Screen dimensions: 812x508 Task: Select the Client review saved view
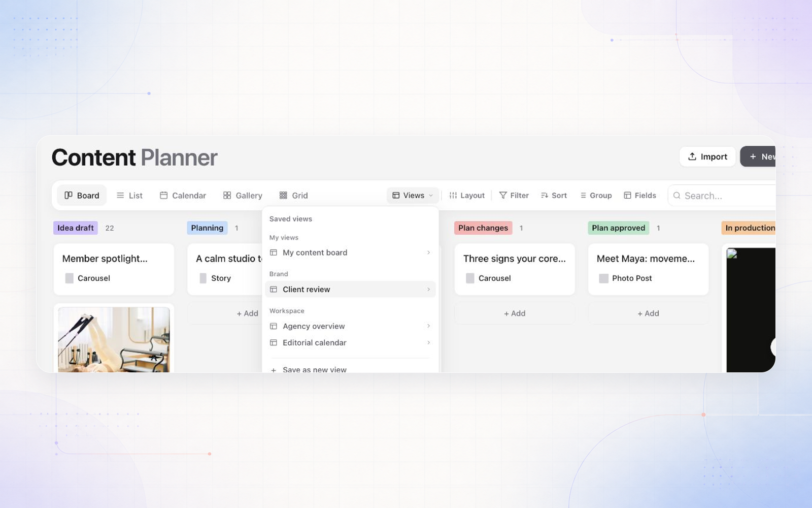[350, 290]
